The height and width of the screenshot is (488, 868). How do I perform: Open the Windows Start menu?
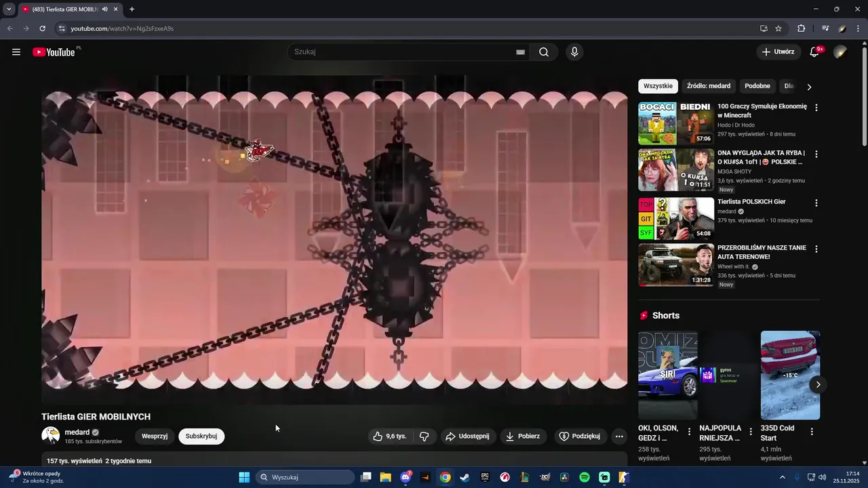244,477
